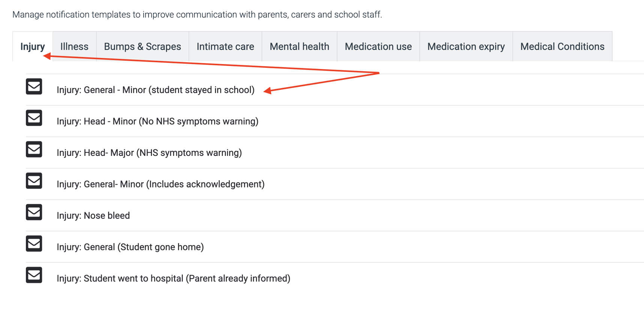Screen dimensions: 644x313
Task: Click envelope icon beside Head Major template
Action: [34, 150]
